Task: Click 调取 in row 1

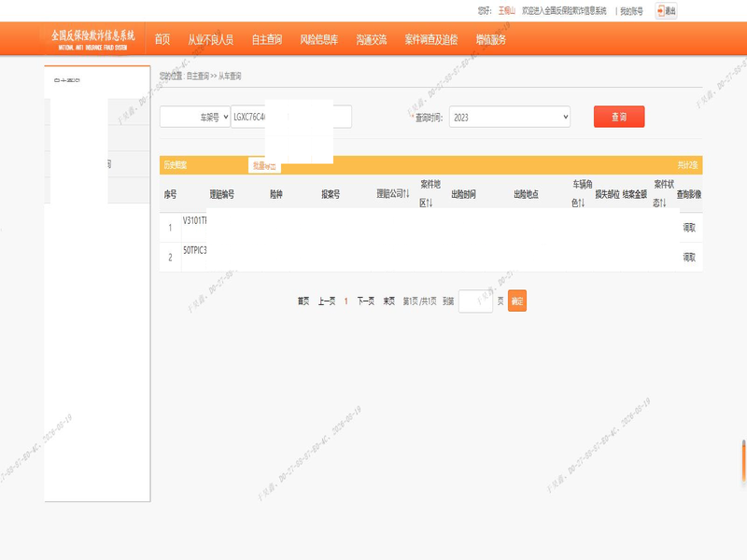Action: 689,228
